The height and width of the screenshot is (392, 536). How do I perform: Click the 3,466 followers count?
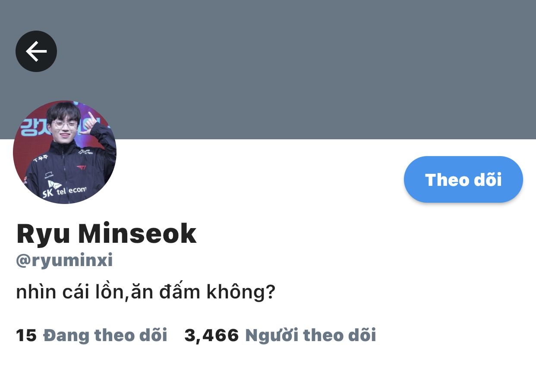coord(211,335)
